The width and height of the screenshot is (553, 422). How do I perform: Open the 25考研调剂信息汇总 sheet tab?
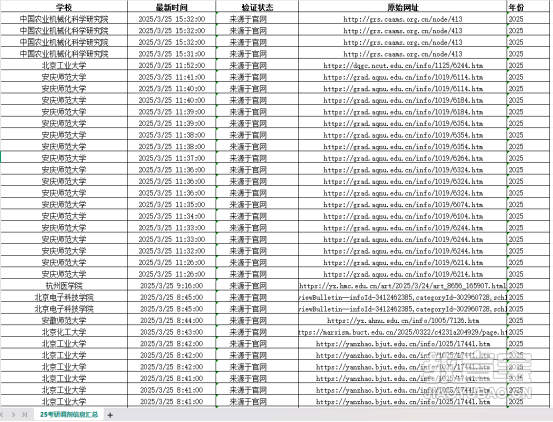(x=69, y=415)
